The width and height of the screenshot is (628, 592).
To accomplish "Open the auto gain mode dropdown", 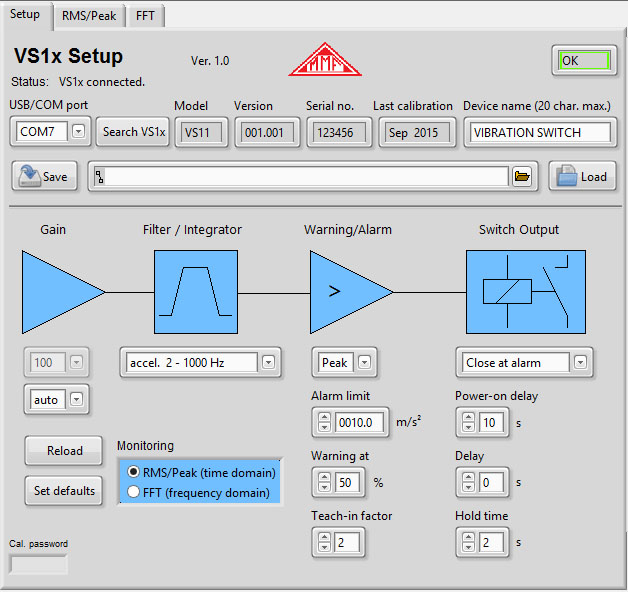I will click(76, 399).
